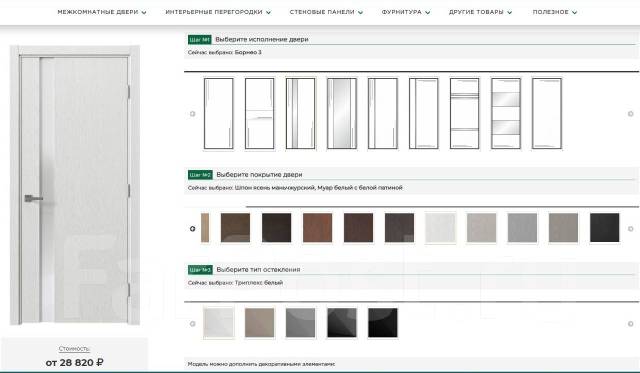Image resolution: width=640 pixels, height=373 pixels.
Task: Click right arrow of glazing carousel
Action: [x=631, y=324]
